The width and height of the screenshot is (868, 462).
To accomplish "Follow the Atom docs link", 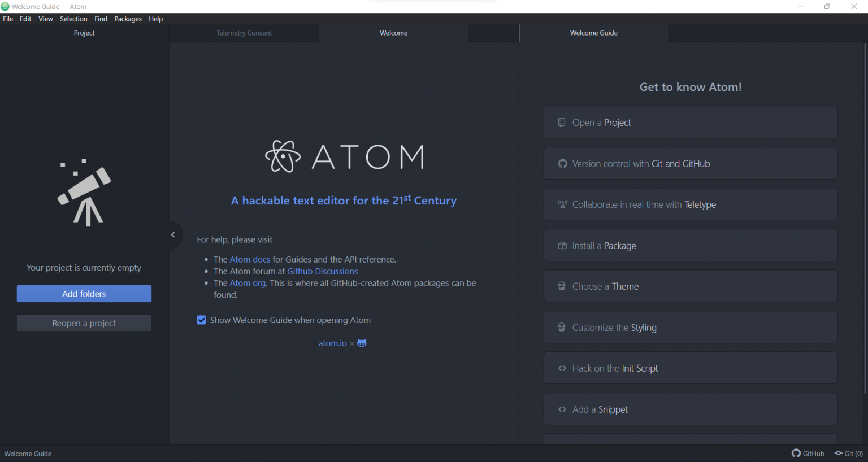I will [250, 259].
